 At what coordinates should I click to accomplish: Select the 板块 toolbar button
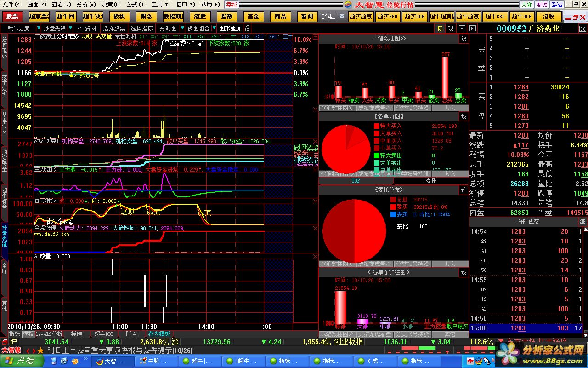pyautogui.click(x=119, y=17)
